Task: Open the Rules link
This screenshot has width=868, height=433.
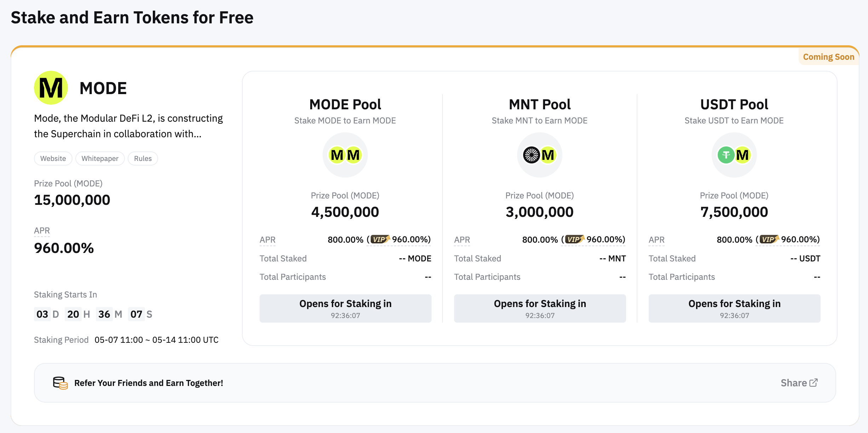Action: point(143,158)
